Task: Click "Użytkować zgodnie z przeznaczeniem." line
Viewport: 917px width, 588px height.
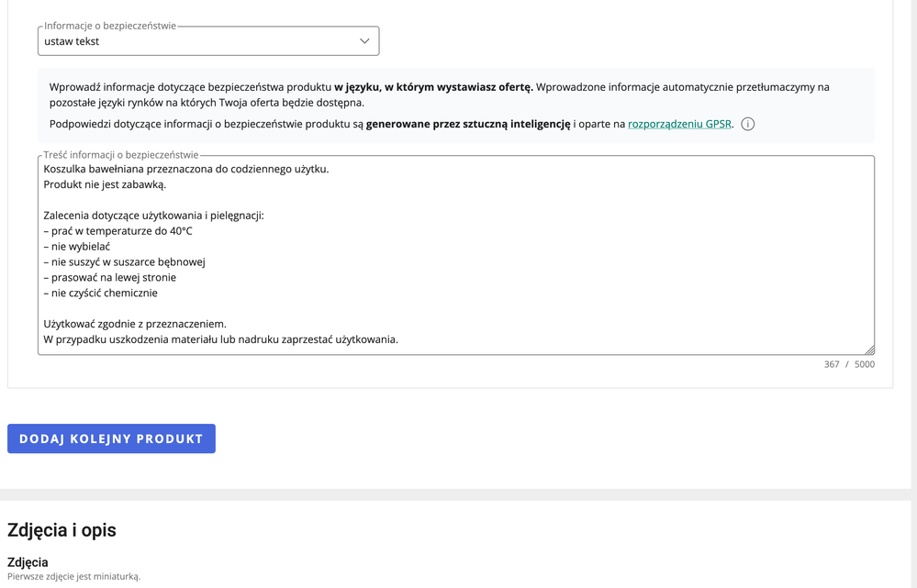Action: click(134, 323)
